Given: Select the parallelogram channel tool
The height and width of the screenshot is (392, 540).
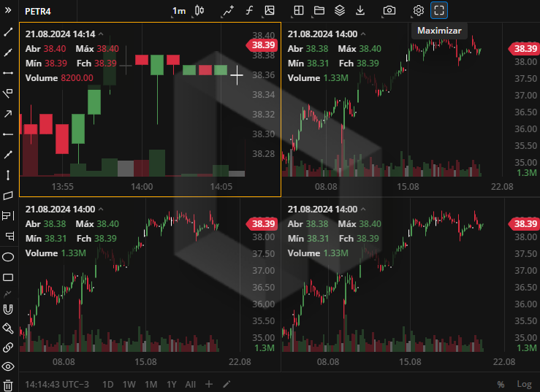Looking at the screenshot, I should click(8, 196).
